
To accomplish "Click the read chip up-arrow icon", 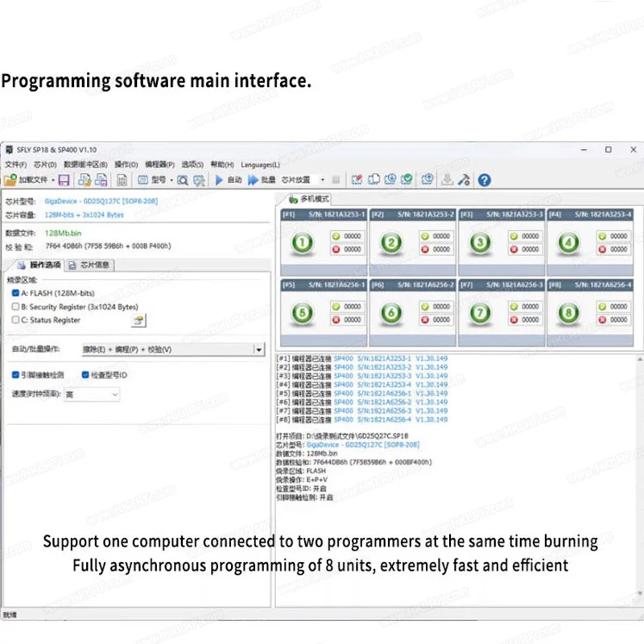I will click(427, 180).
